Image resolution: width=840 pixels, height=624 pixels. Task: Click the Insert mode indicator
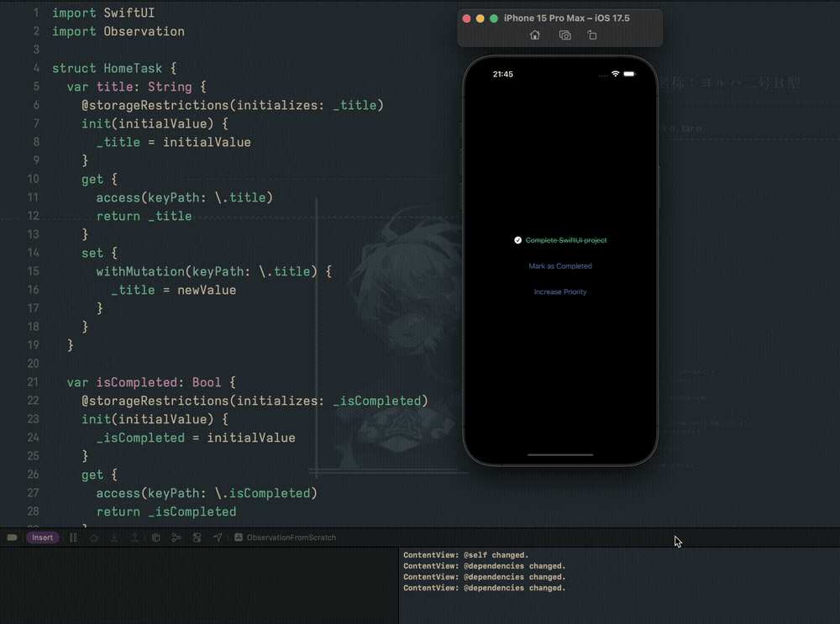tap(42, 537)
